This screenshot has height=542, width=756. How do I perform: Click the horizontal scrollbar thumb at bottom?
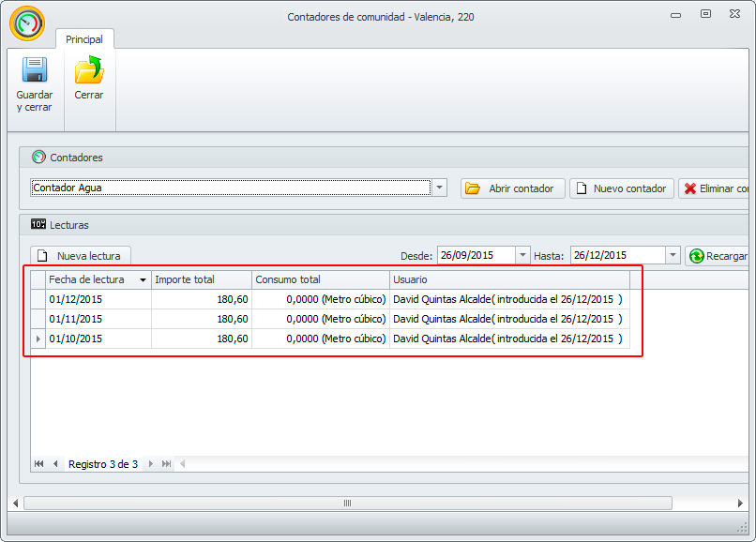[x=347, y=503]
